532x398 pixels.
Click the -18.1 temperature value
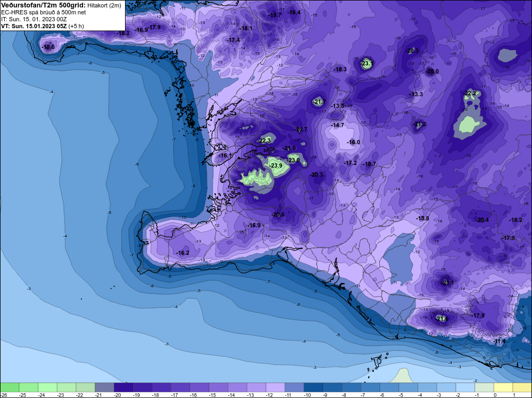(x=246, y=29)
